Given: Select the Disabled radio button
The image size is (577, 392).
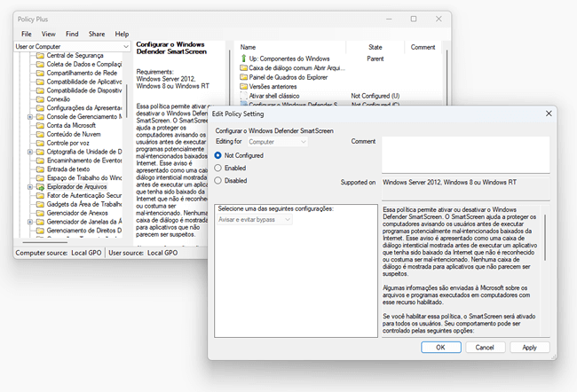Looking at the screenshot, I should coord(217,181).
